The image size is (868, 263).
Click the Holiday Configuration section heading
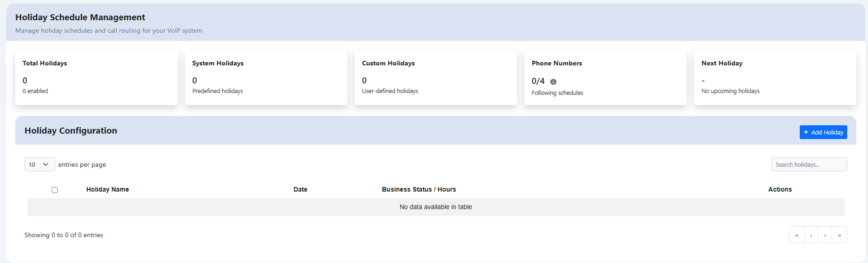click(71, 131)
